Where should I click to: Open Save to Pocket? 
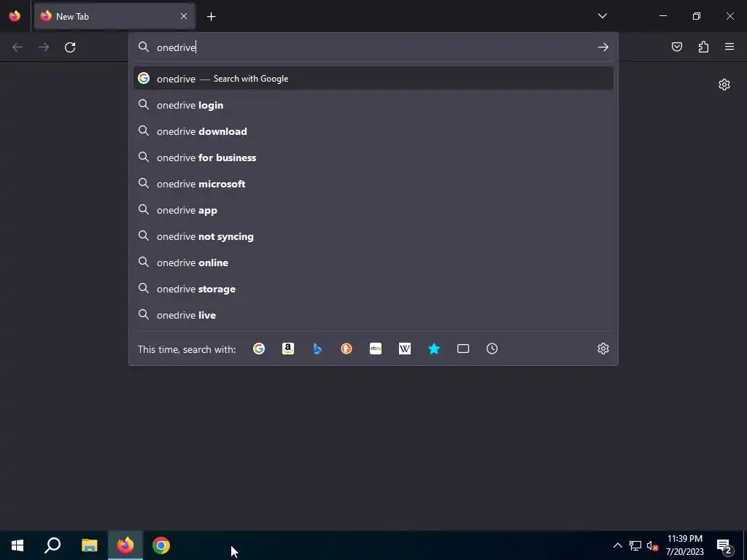click(677, 47)
